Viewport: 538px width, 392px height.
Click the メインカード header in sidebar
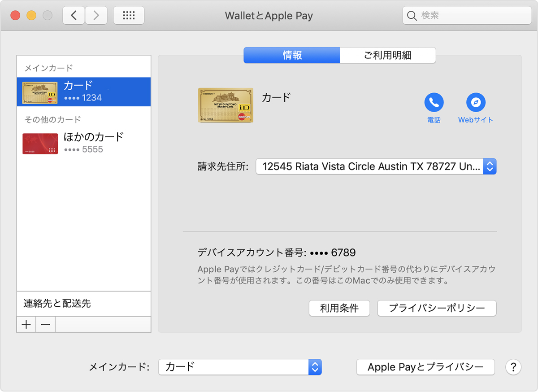48,68
